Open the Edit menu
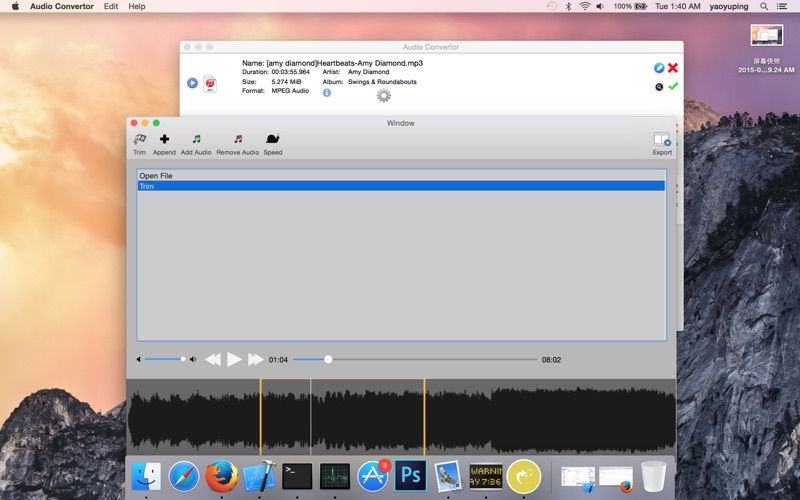Image resolution: width=800 pixels, height=500 pixels. tap(111, 6)
